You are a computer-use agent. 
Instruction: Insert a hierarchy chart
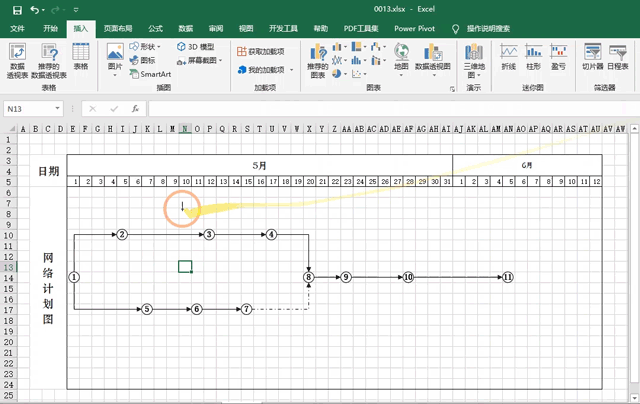[359, 47]
